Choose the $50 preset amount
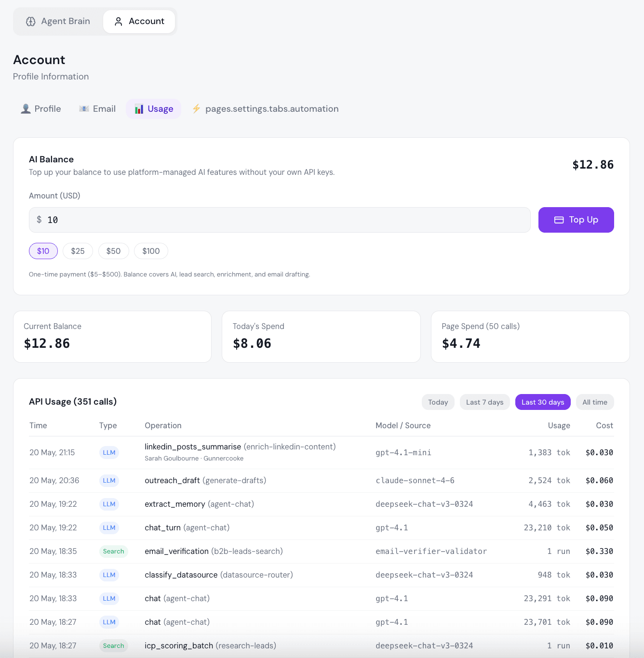 (113, 251)
